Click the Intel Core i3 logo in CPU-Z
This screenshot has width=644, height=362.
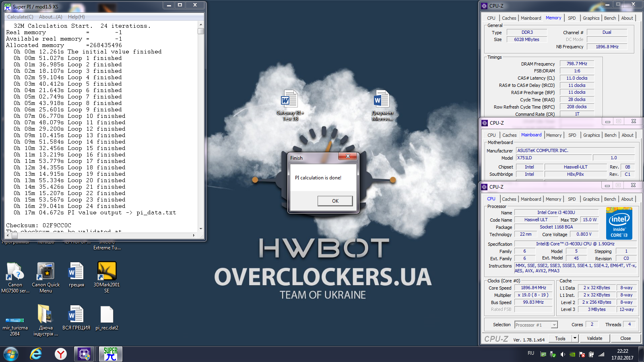pos(619,224)
